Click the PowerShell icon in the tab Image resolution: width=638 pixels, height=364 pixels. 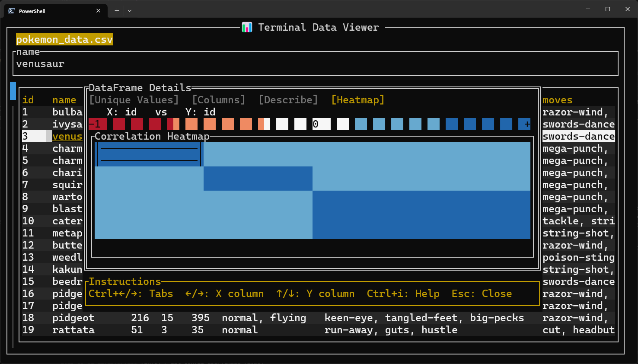point(11,11)
